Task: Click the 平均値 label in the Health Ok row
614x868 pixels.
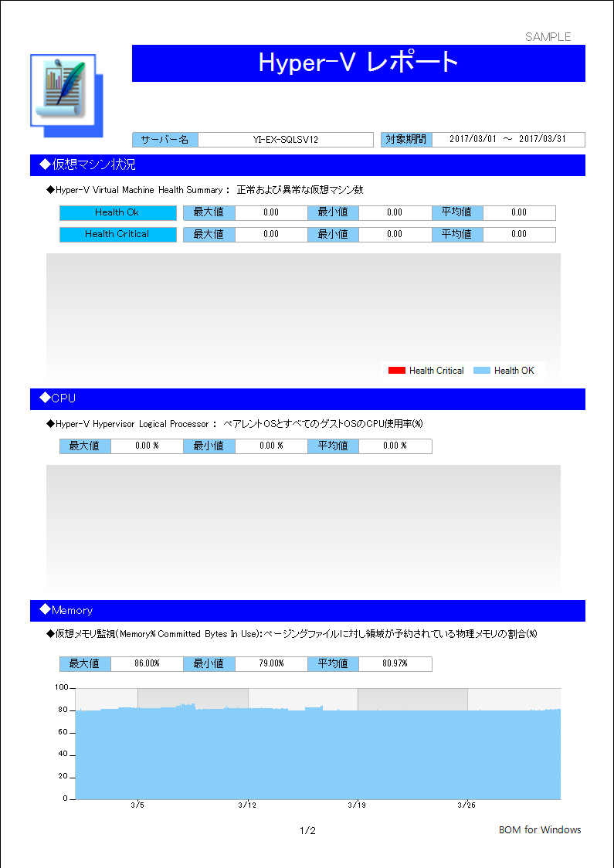Action: (456, 212)
